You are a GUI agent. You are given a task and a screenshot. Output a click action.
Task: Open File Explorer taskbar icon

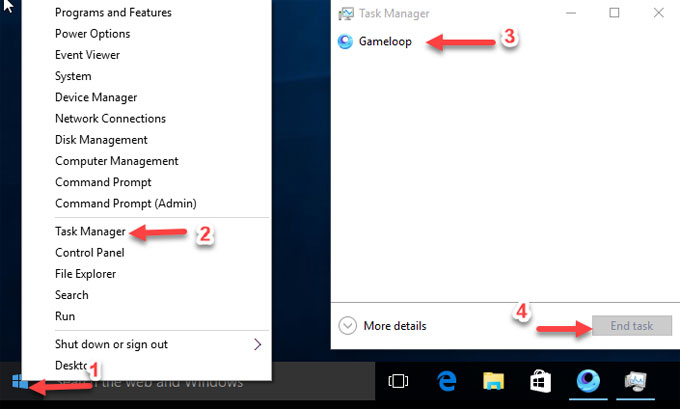(494, 381)
